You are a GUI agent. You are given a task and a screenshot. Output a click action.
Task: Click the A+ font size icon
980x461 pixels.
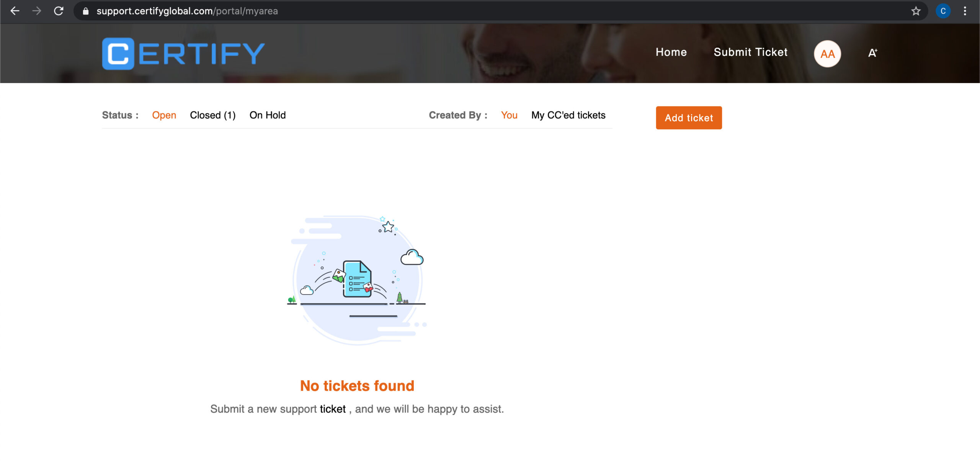[x=872, y=53]
